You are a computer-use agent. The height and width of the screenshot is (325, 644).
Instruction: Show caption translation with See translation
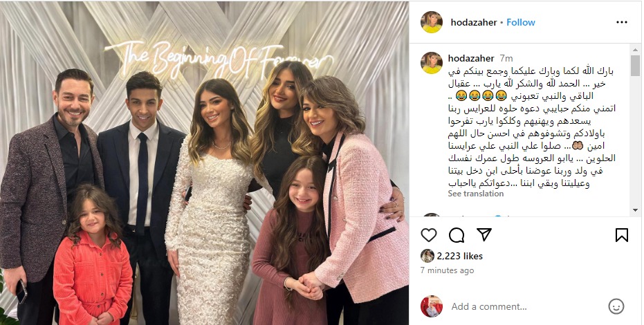pos(476,194)
